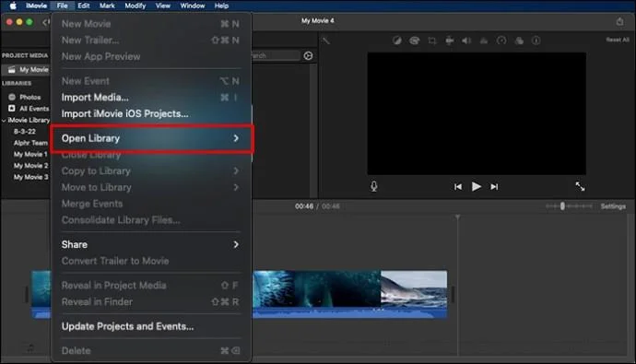Click the 00:46 current timecode

(x=304, y=206)
